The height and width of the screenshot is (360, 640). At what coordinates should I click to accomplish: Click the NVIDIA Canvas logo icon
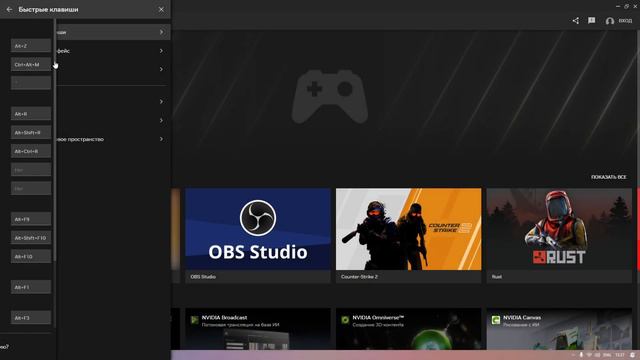coord(496,320)
